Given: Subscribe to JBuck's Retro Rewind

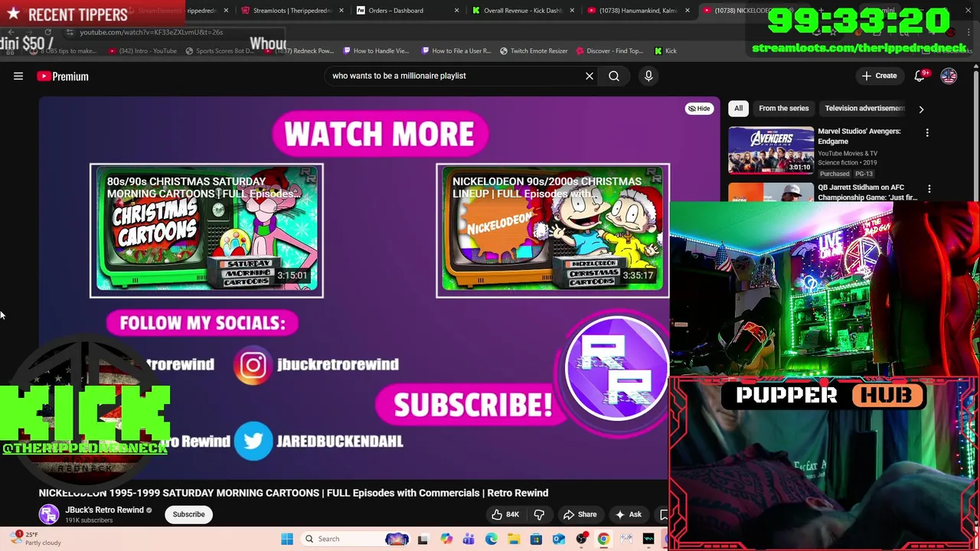Looking at the screenshot, I should click(x=188, y=514).
